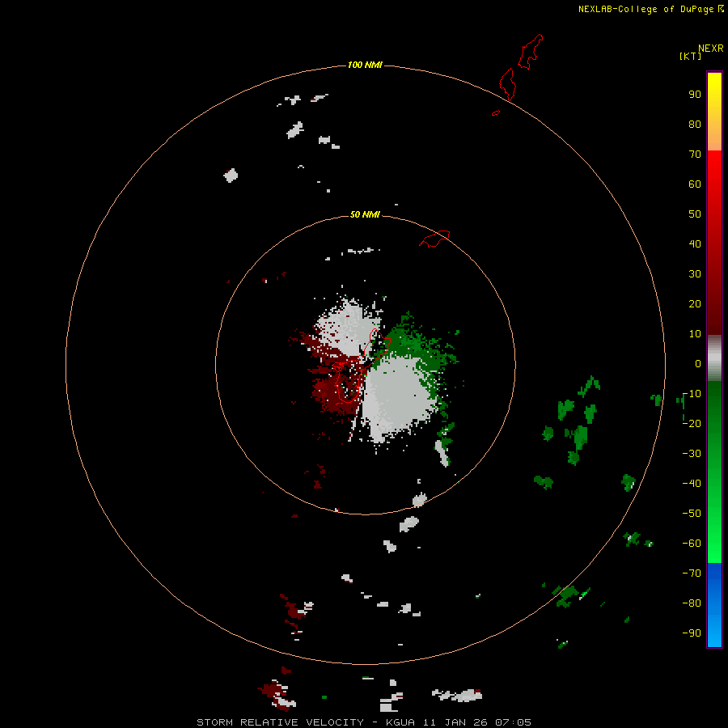728x728 pixels.
Task: Click the -90 value on velocity scale
Action: pos(692,633)
